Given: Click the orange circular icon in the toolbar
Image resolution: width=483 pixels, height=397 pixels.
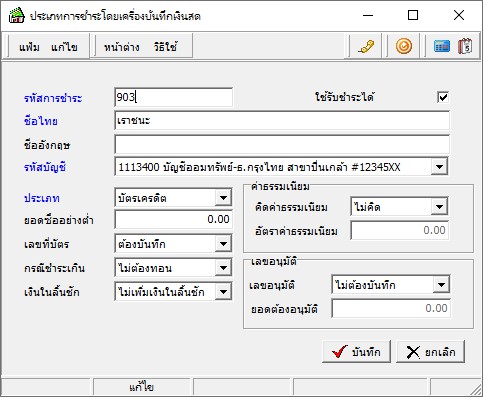Looking at the screenshot, I should coord(404,46).
